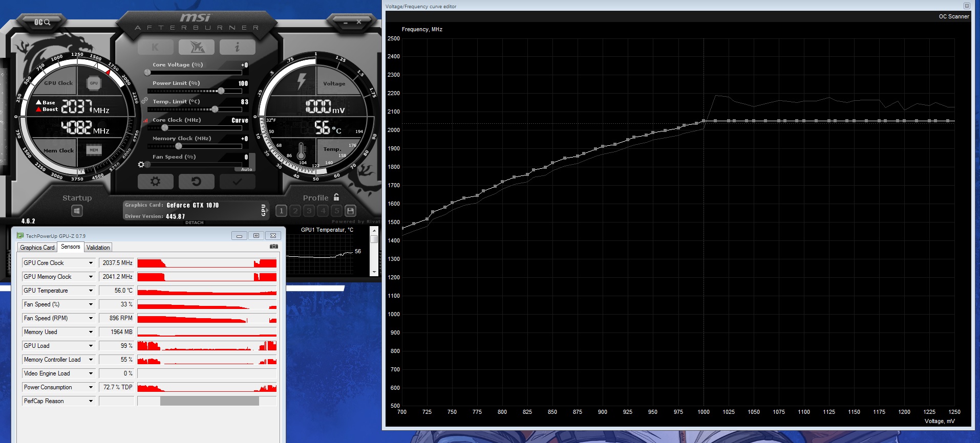980x443 pixels.
Task: Open the GPU Core Clock sensor dropdown
Action: click(x=91, y=263)
